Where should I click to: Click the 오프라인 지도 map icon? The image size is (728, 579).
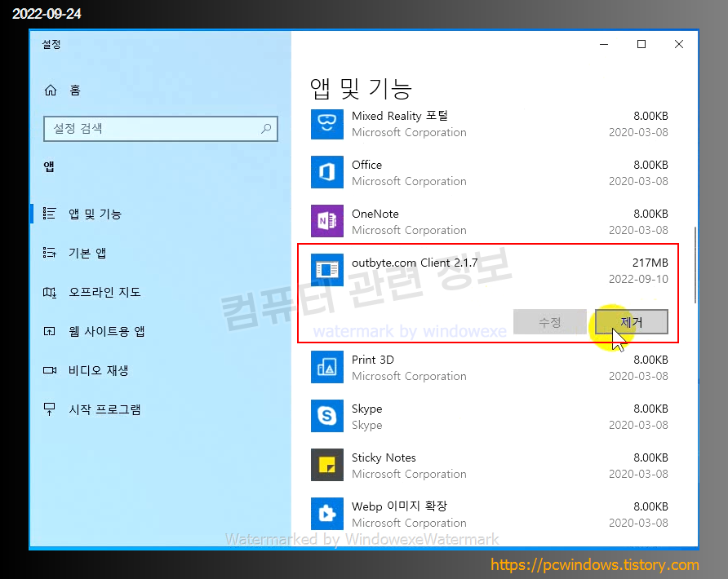click(49, 292)
